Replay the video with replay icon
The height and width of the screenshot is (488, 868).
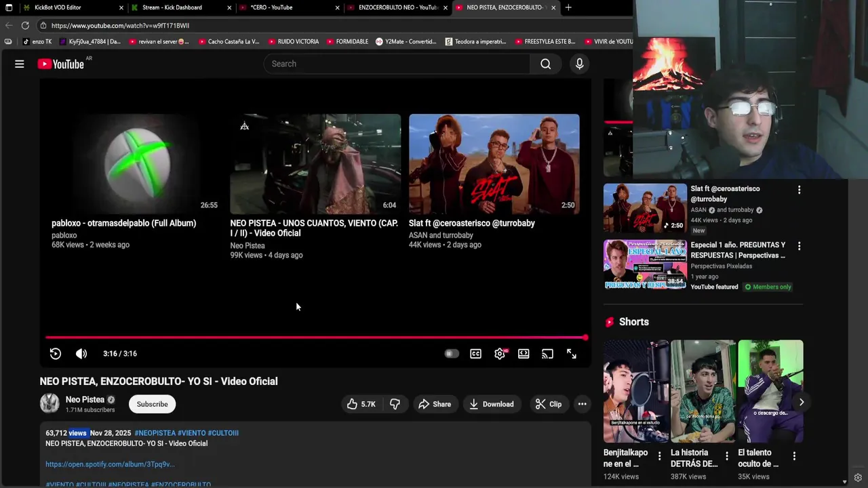(x=56, y=354)
